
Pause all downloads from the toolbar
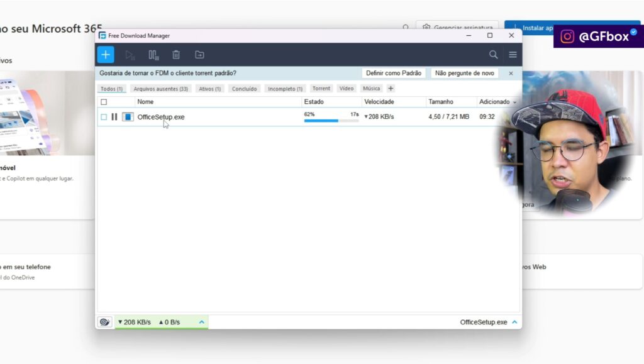[x=153, y=55]
